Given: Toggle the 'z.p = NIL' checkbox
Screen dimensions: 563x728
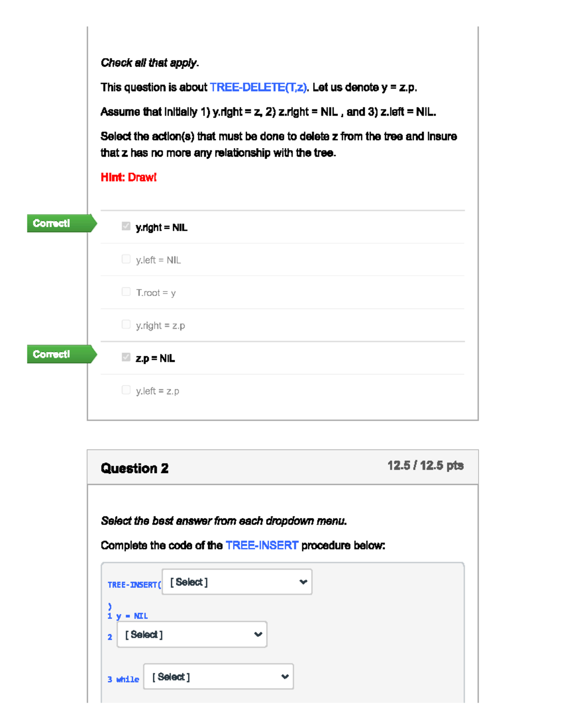Looking at the screenshot, I should [x=126, y=357].
